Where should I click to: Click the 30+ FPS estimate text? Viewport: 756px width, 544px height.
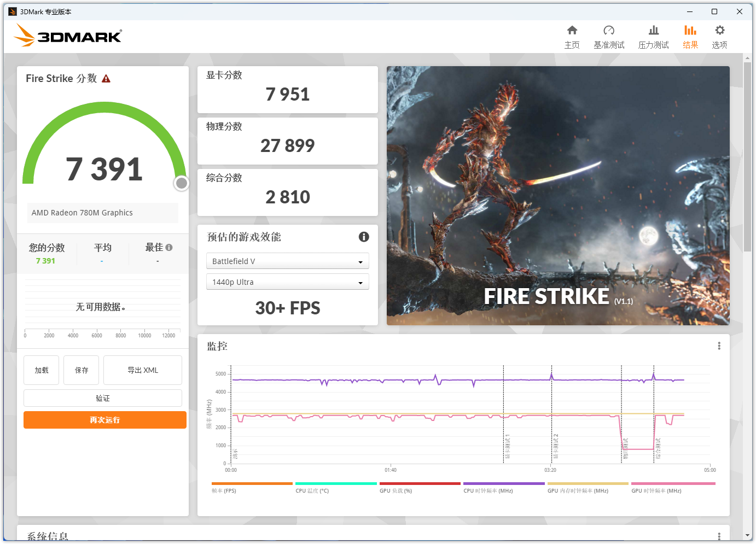(x=288, y=308)
